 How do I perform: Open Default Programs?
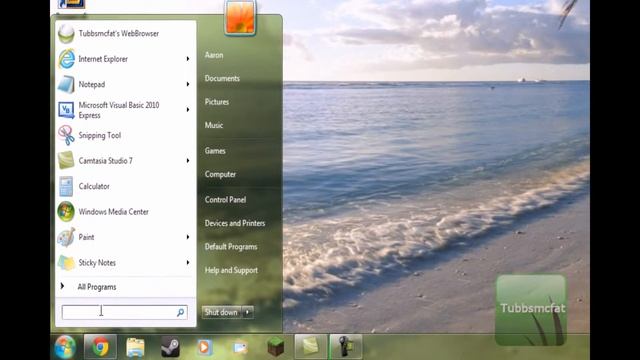tap(231, 247)
